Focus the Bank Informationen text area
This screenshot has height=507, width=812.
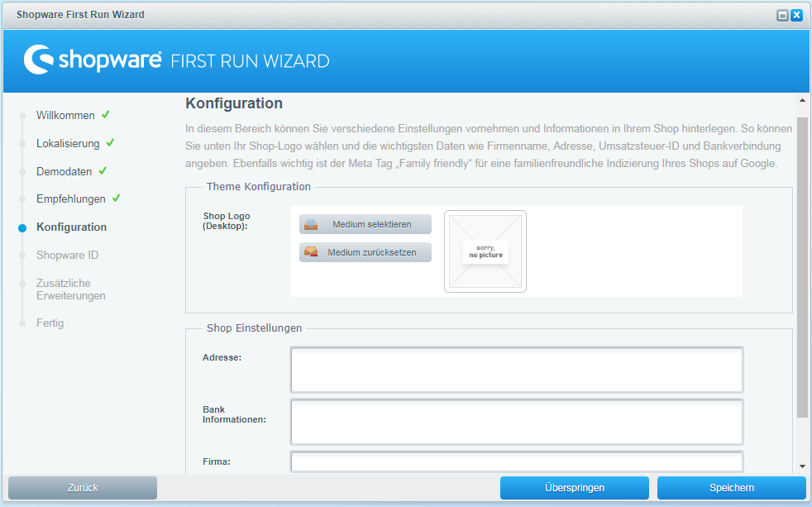517,422
